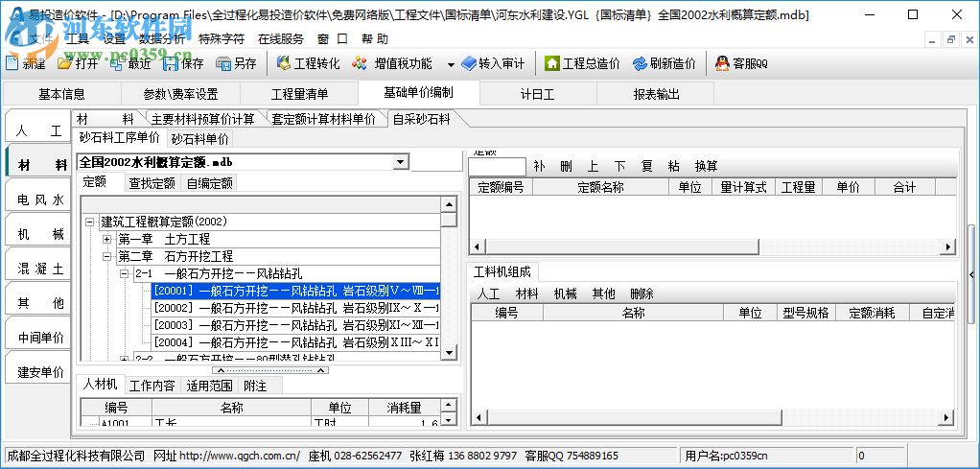Viewport: 980px width, 469px height.
Task: Switch to the 查找定额 tab
Action: (x=152, y=183)
